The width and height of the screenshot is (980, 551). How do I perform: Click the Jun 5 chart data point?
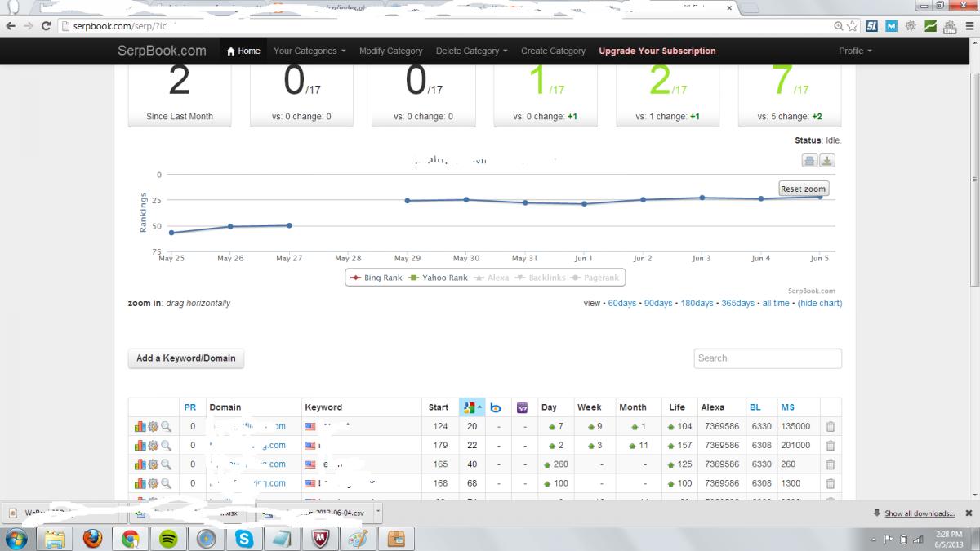point(820,196)
